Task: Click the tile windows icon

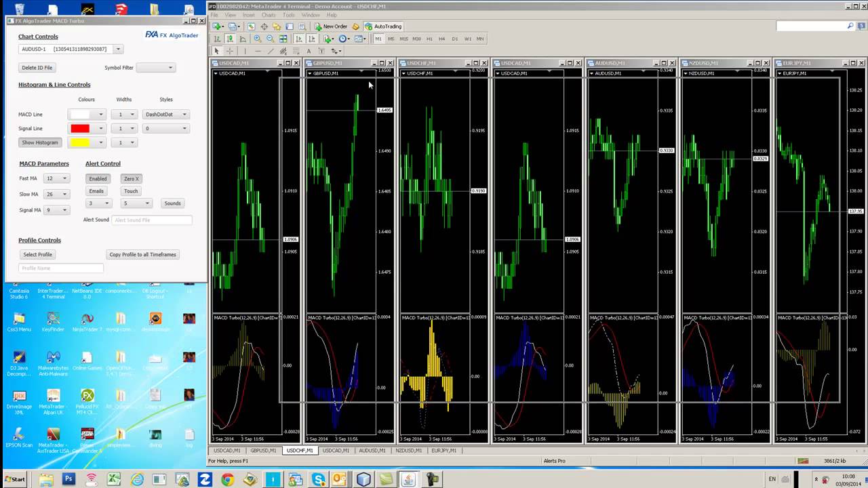Action: (x=283, y=39)
